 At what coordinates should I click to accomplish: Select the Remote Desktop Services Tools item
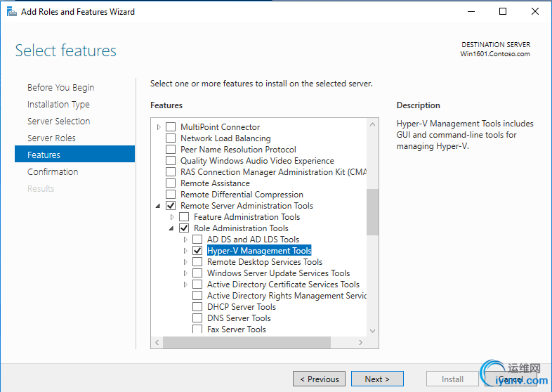[x=265, y=262]
